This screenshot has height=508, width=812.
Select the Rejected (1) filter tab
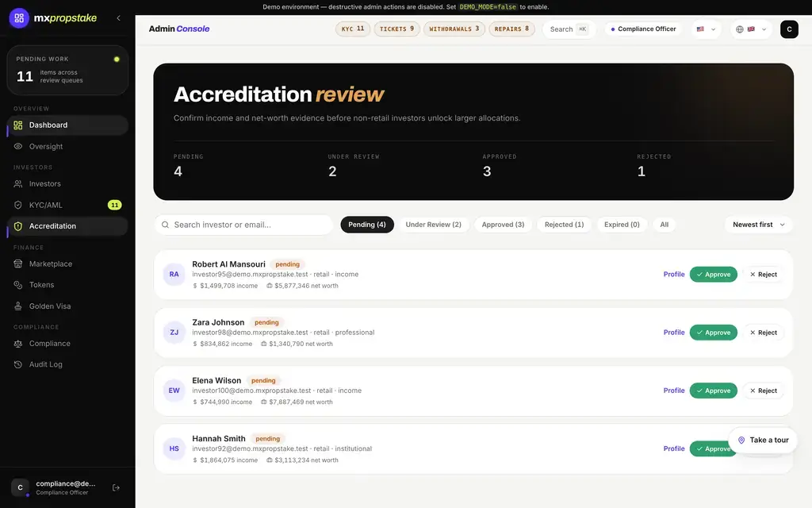[x=564, y=225]
